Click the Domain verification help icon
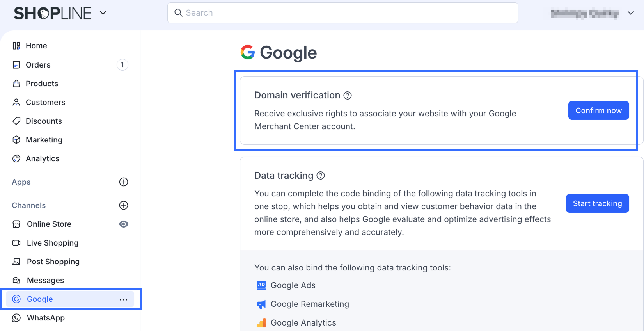The height and width of the screenshot is (331, 644). pyautogui.click(x=348, y=96)
